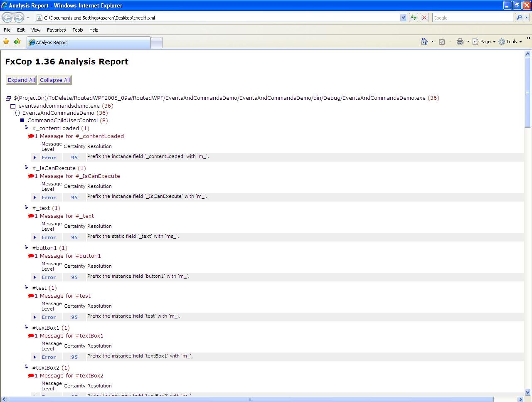Viewport: 532px width, 402px height.
Task: Click red message icon for #_text
Action: click(31, 216)
